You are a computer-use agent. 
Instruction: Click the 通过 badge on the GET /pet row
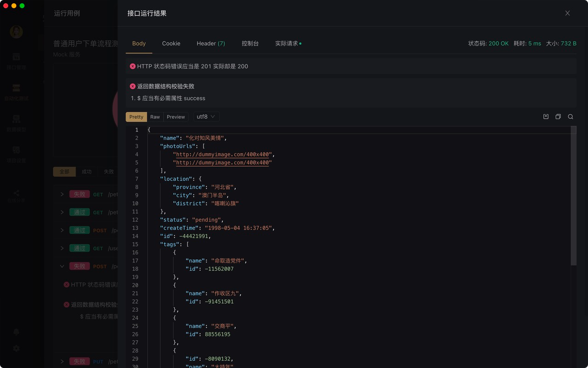click(79, 212)
